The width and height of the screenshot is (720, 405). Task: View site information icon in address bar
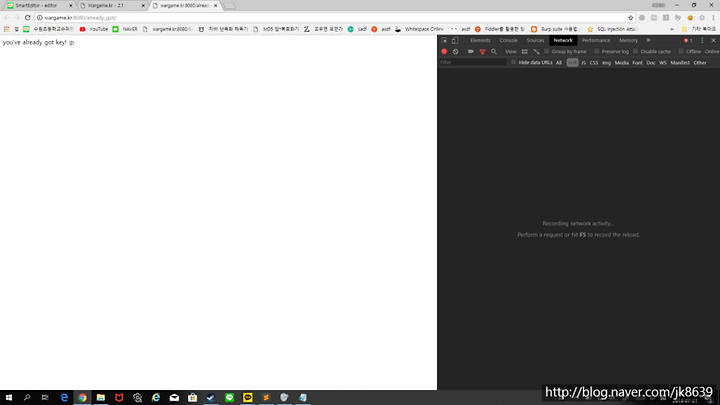[x=39, y=17]
